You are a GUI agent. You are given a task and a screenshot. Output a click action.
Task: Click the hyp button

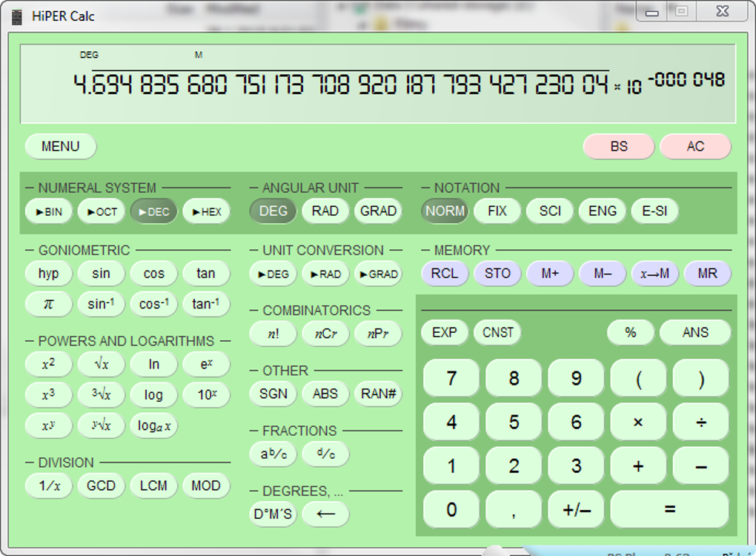click(x=49, y=274)
